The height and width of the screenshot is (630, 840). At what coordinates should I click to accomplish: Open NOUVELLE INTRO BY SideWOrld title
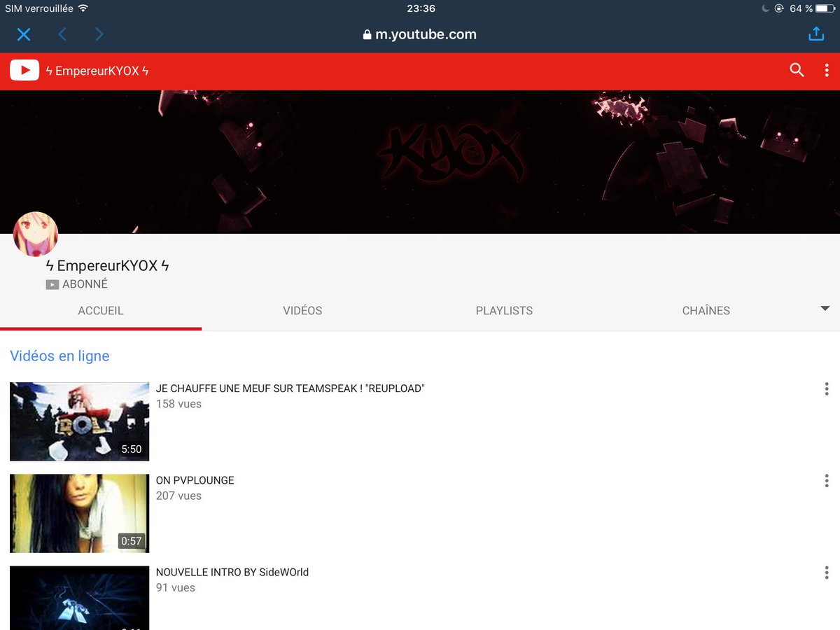[x=232, y=572]
